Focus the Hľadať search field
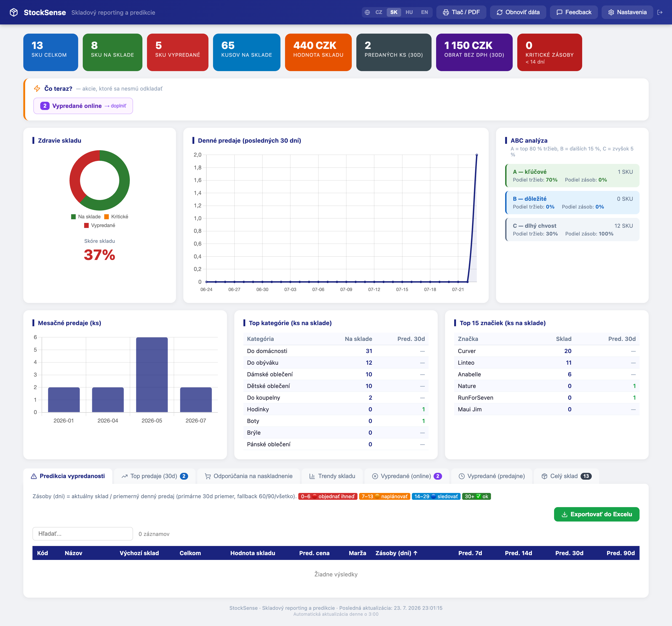The height and width of the screenshot is (626, 672). point(83,534)
